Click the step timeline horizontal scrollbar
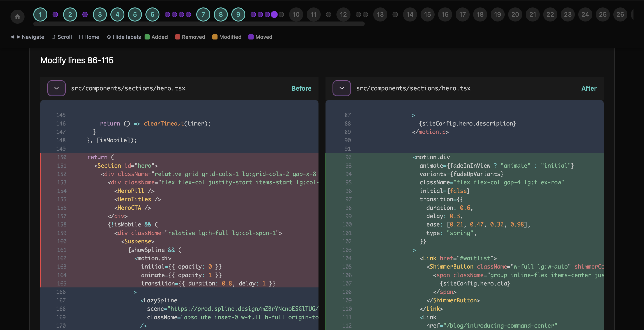The height and width of the screenshot is (330, 644). 199,24
